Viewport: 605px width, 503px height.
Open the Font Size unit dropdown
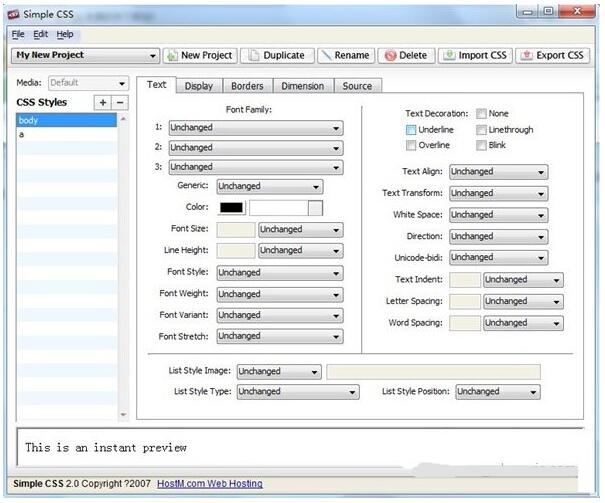pyautogui.click(x=301, y=230)
